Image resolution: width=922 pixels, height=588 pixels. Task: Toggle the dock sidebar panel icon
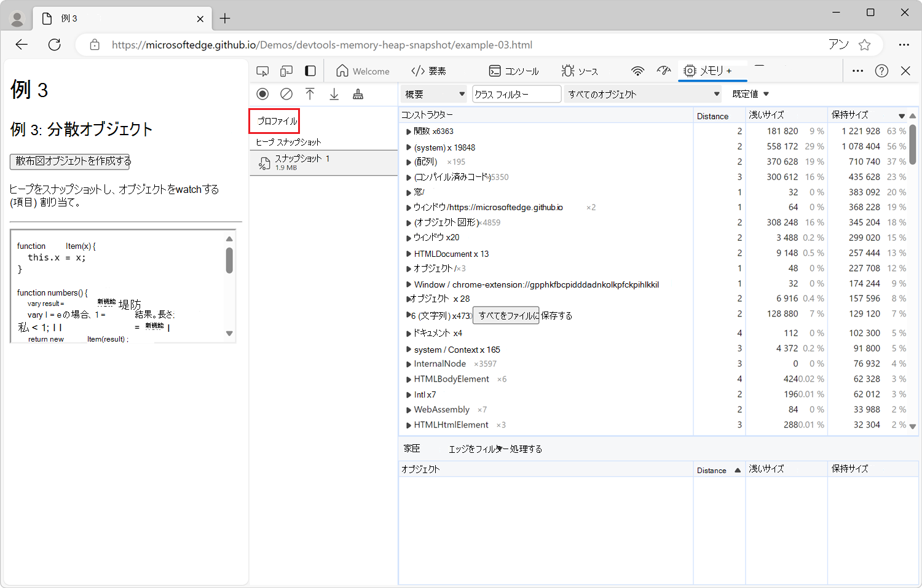click(310, 71)
